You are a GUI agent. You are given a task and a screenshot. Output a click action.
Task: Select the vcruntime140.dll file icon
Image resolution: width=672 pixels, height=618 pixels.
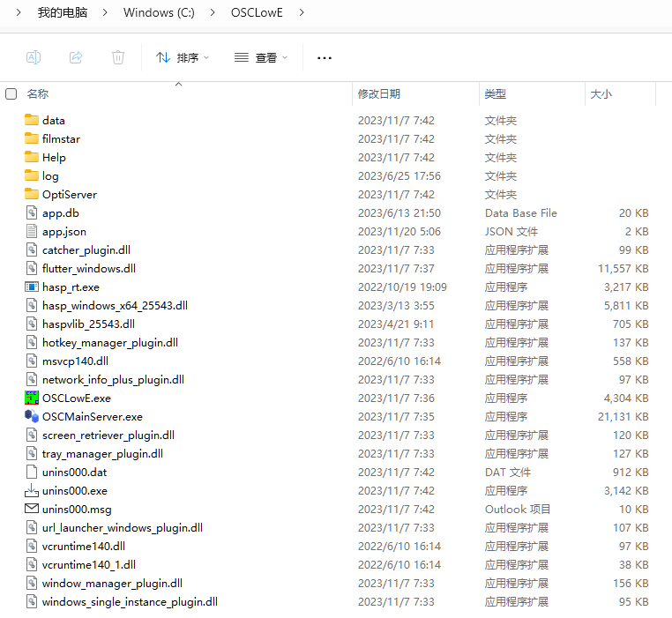click(32, 546)
